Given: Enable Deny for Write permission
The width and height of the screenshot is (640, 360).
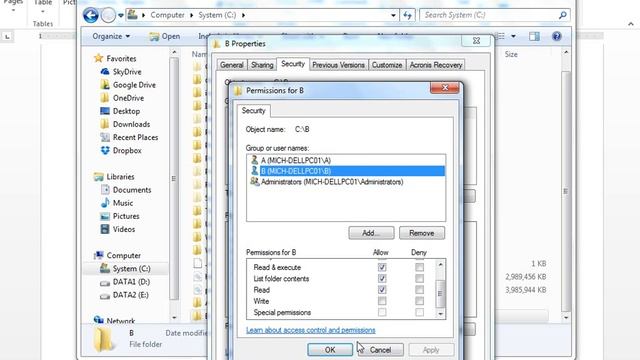Looking at the screenshot, I should click(x=419, y=301).
